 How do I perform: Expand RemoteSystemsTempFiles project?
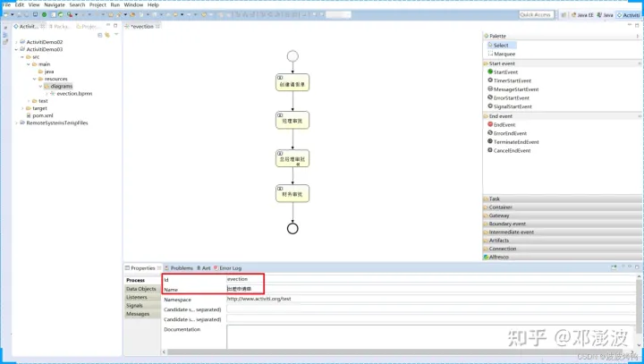(x=16, y=123)
